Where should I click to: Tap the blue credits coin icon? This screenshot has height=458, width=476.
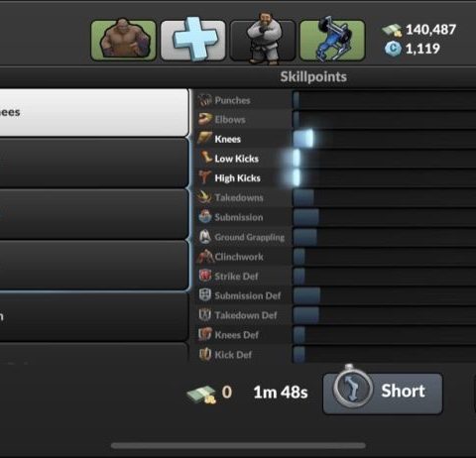coord(393,49)
